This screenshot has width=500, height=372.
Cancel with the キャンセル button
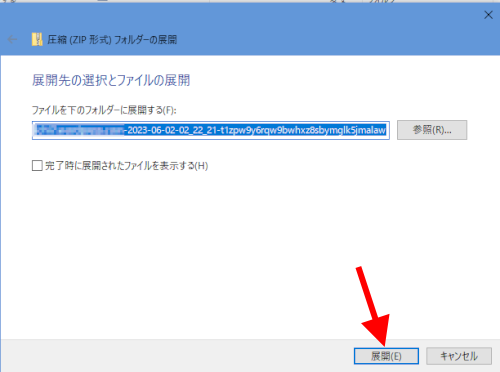click(459, 356)
